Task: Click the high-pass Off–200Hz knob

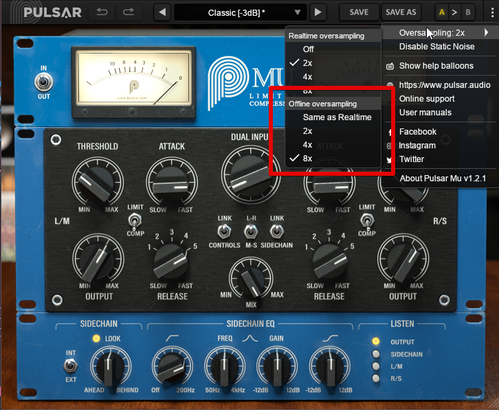Action: 172,367
